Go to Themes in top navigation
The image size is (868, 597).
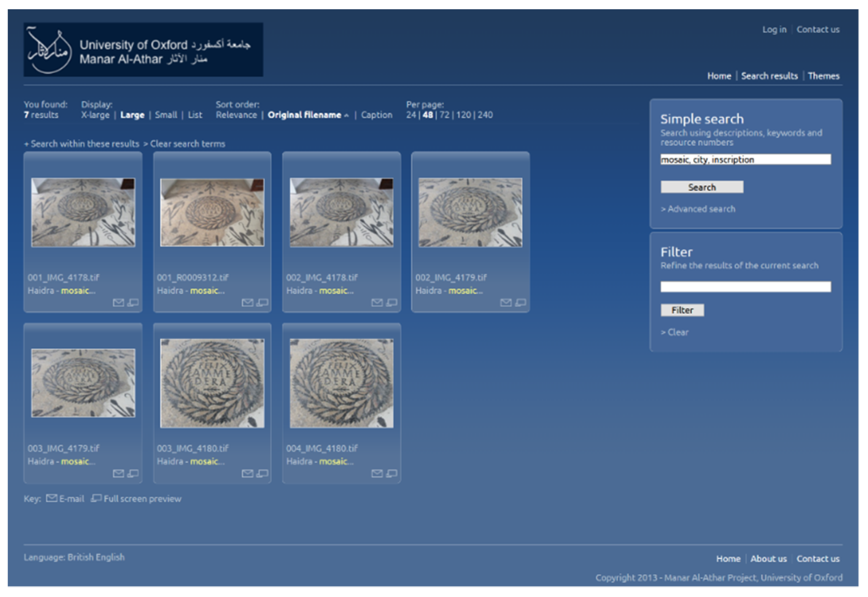point(823,76)
